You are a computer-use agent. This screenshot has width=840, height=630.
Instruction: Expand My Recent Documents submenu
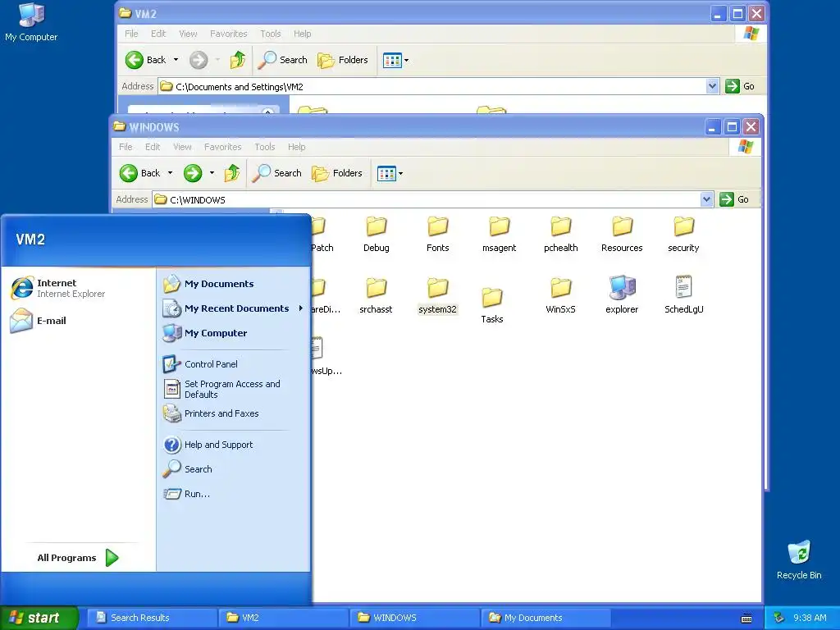(233, 308)
